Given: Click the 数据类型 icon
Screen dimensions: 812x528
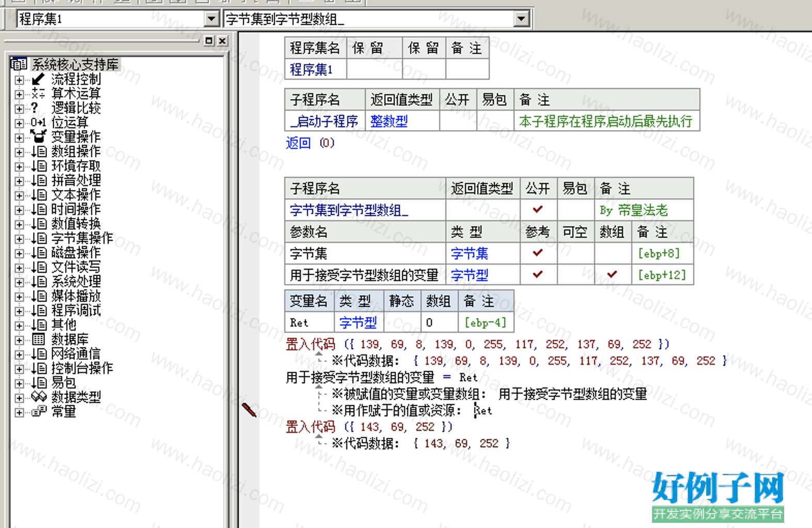Looking at the screenshot, I should pyautogui.click(x=39, y=397).
